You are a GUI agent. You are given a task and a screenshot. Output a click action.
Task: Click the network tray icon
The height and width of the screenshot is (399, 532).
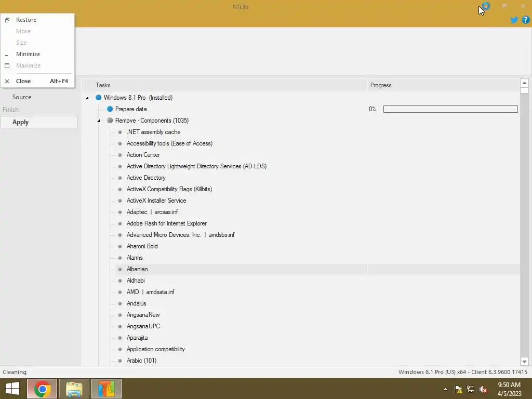(471, 389)
